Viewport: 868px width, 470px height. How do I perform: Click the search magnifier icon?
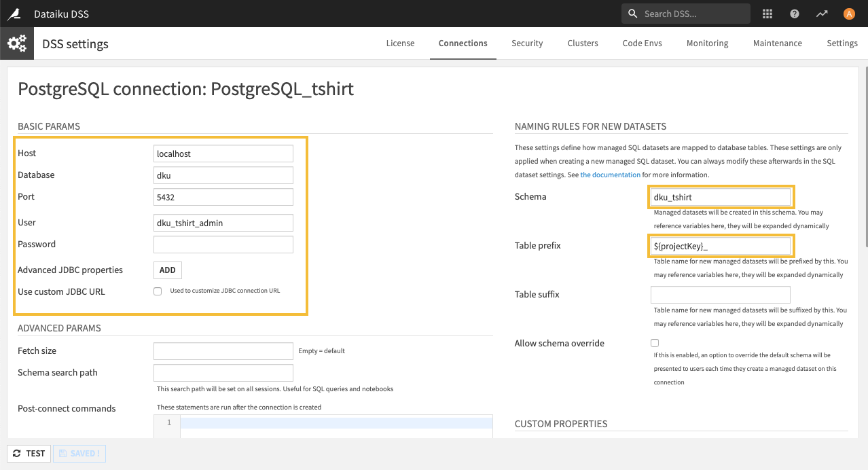[x=633, y=14]
